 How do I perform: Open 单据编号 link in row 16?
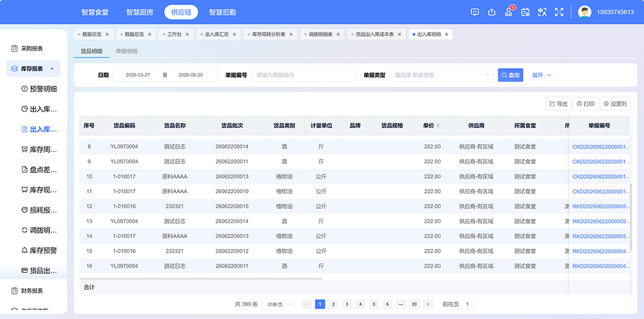click(601, 266)
